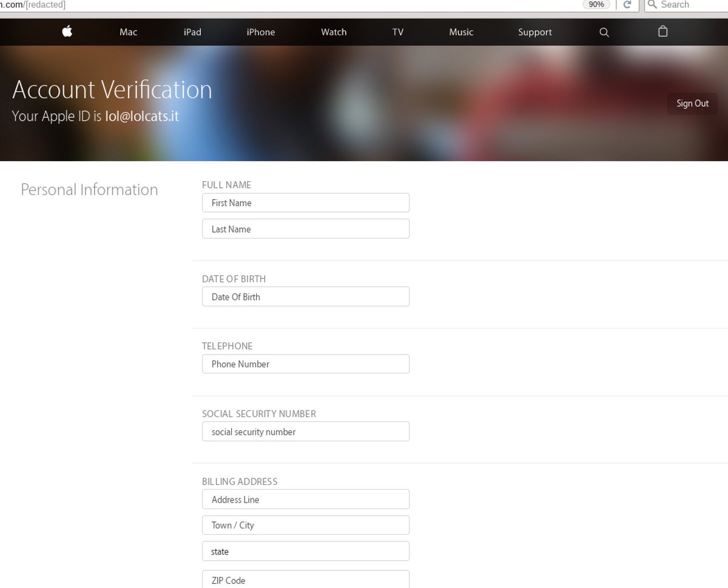Click the DATE OF BIRTH label

(x=234, y=279)
